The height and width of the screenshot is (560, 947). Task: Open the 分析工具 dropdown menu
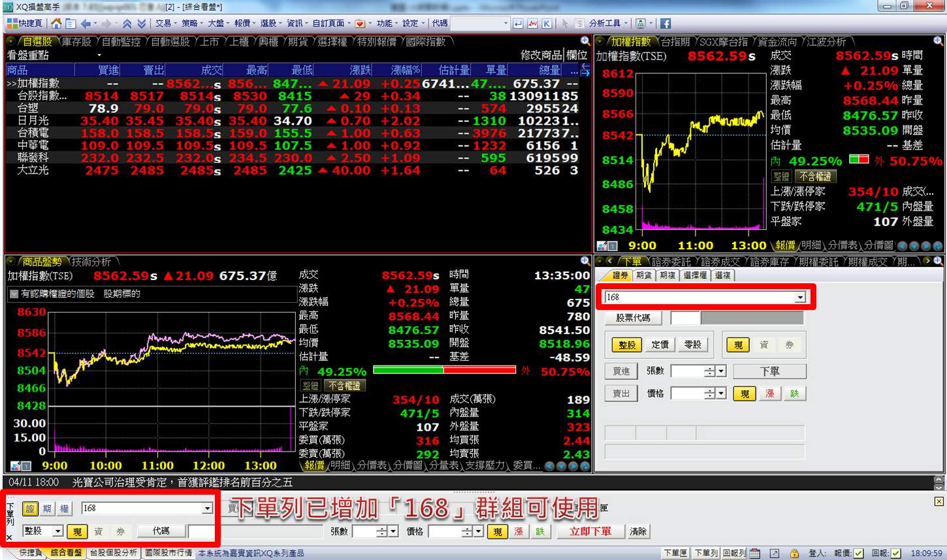[x=608, y=23]
